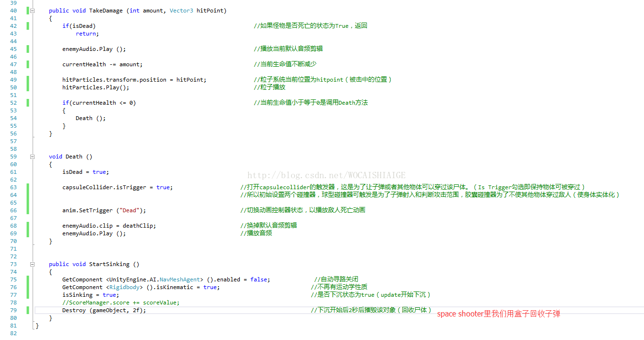Click the NavMeshAgent GetComponent line
Screen dimensions: 644x340
(x=166, y=279)
